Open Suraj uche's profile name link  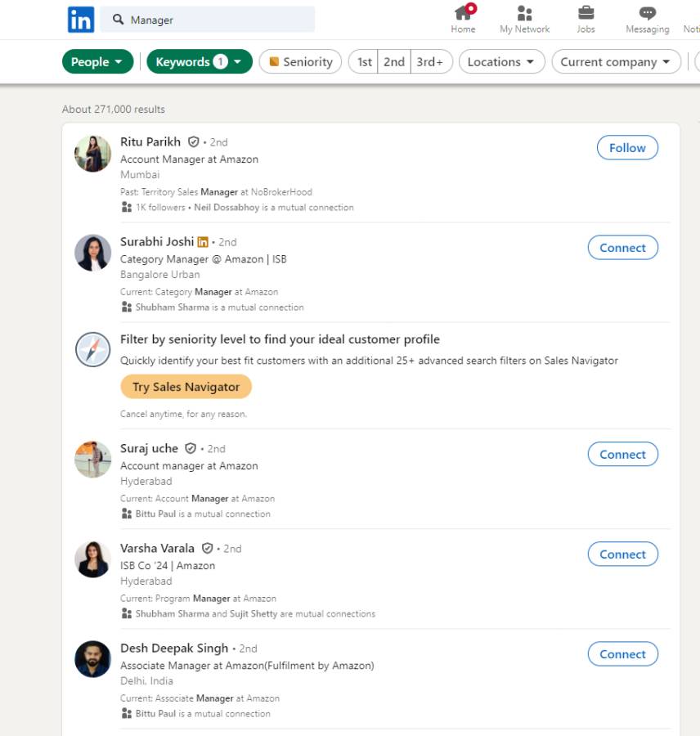(x=149, y=448)
